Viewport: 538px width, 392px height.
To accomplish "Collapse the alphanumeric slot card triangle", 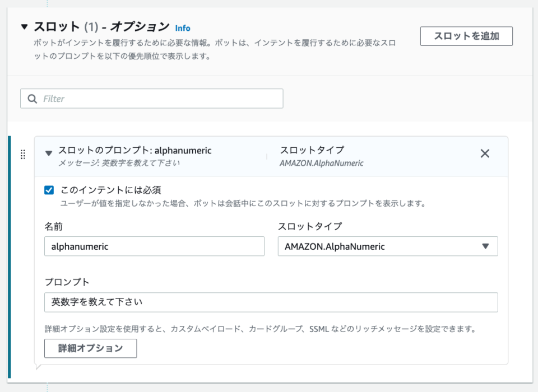I will [49, 153].
